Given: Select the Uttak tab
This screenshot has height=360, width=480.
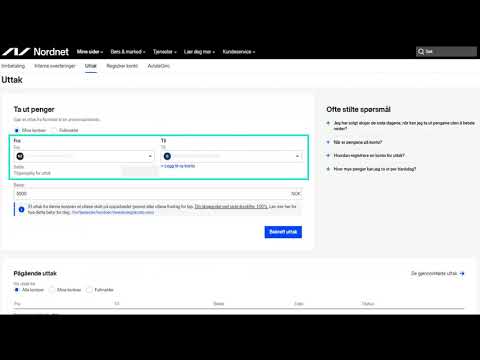Looking at the screenshot, I should tap(91, 66).
